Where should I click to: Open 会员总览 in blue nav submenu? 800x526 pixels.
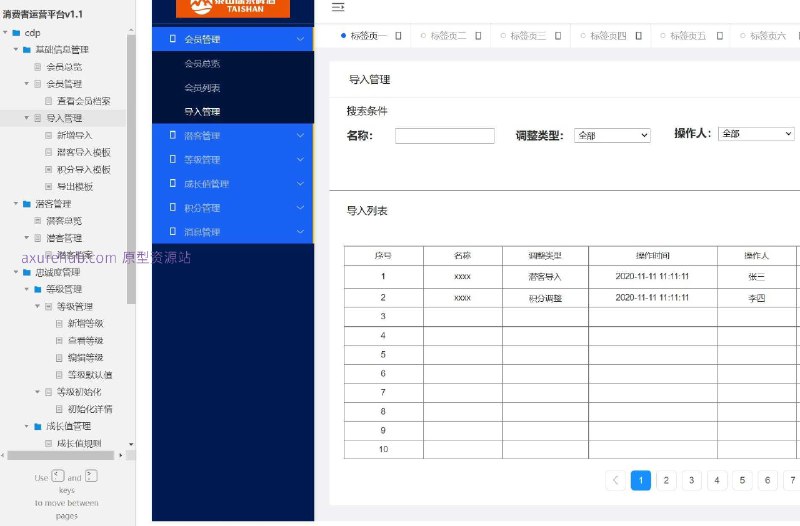(x=202, y=64)
